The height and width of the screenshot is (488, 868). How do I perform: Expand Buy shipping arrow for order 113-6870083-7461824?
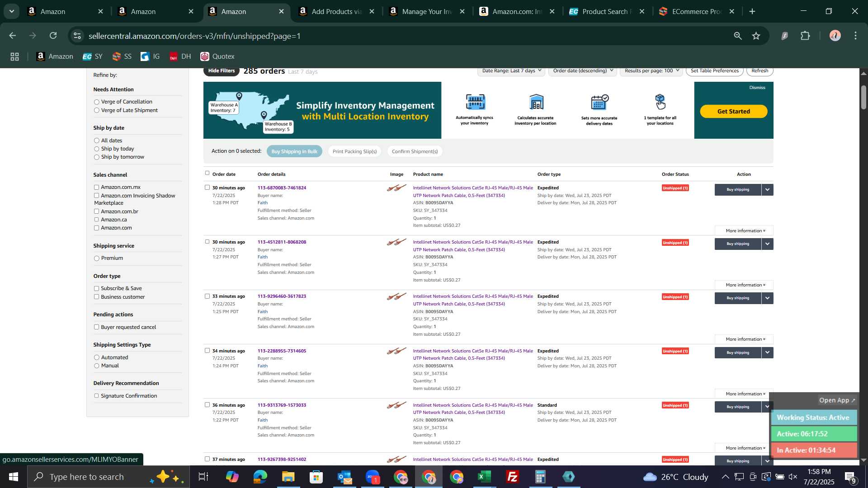pyautogui.click(x=767, y=190)
